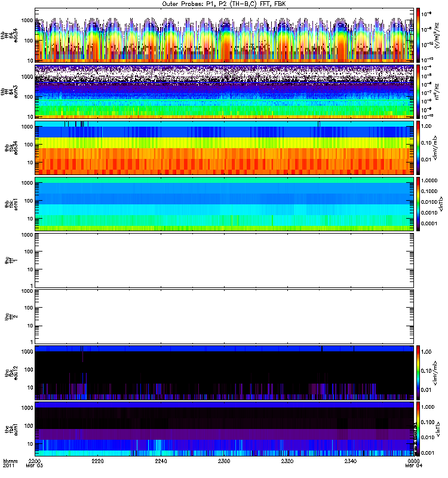This screenshot has height=478, width=448.
Task: Click the "2300" time axis label
Action: 224,461
